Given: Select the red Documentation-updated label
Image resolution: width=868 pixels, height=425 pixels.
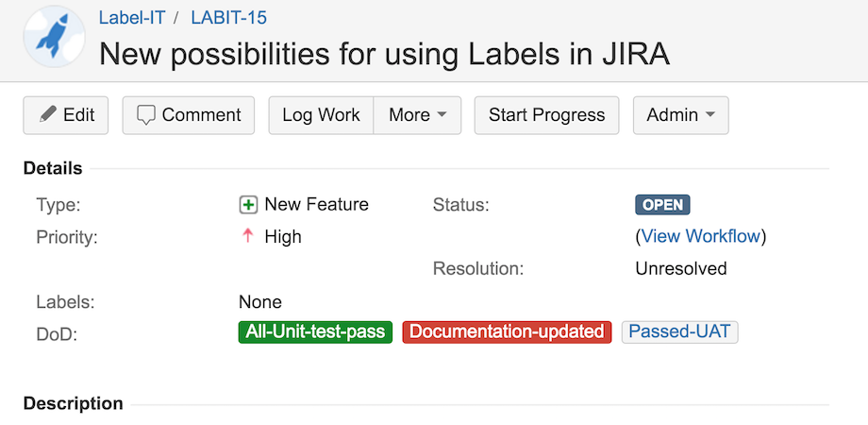Looking at the screenshot, I should (507, 332).
